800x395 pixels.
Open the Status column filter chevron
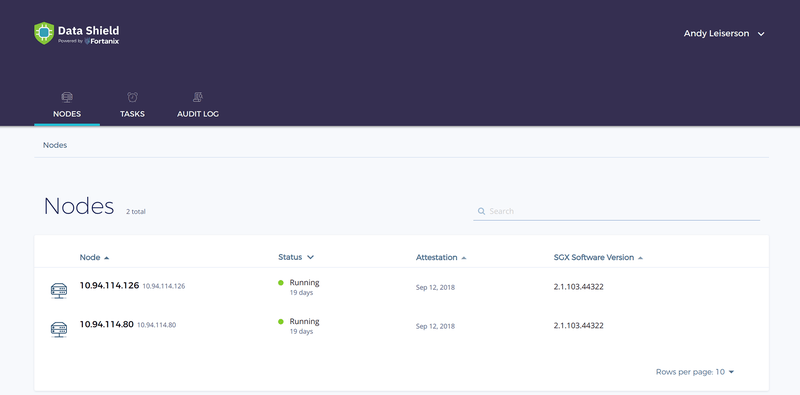click(310, 257)
